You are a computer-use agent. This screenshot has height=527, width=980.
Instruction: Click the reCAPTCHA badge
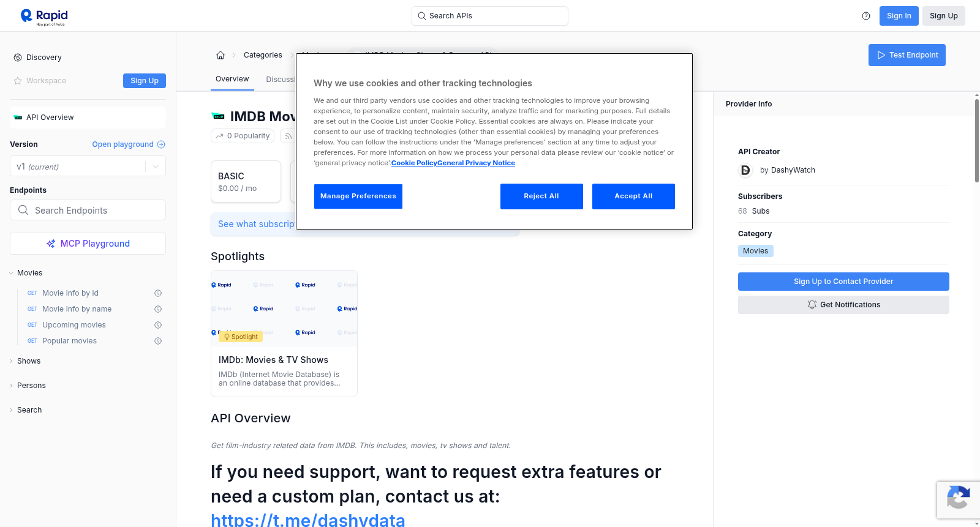tap(958, 500)
